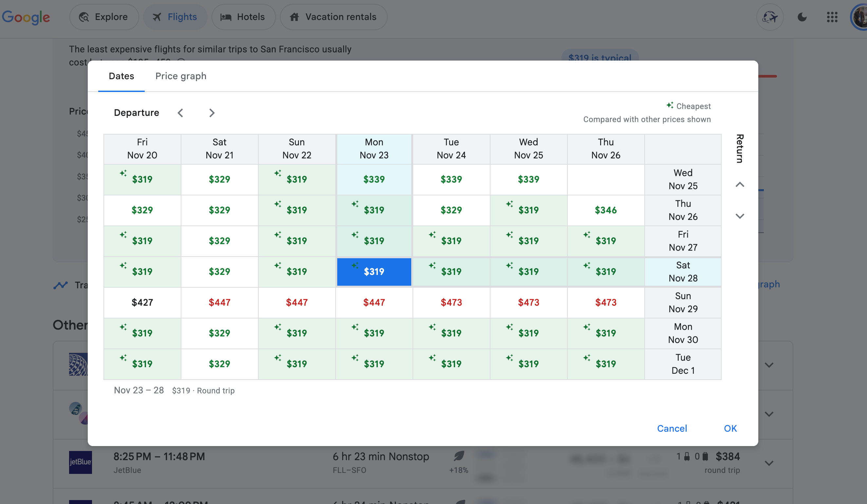Open the Flights tab
867x504 pixels.
pyautogui.click(x=175, y=17)
